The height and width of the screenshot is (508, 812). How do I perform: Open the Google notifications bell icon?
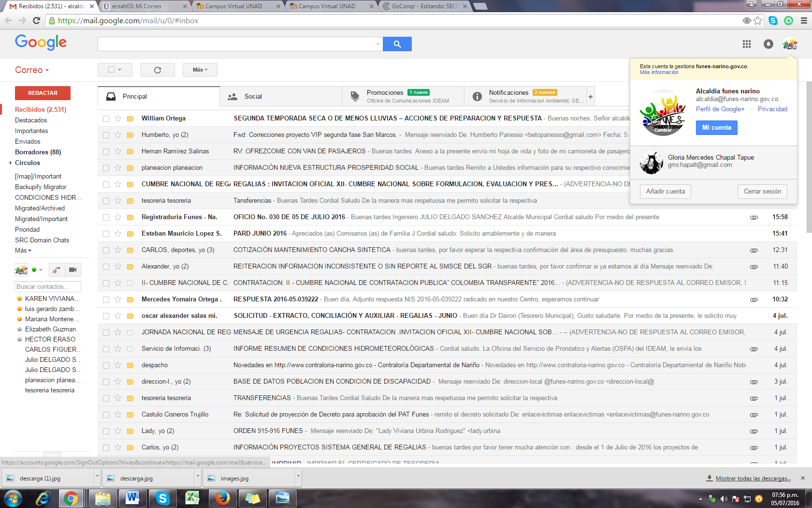point(768,44)
